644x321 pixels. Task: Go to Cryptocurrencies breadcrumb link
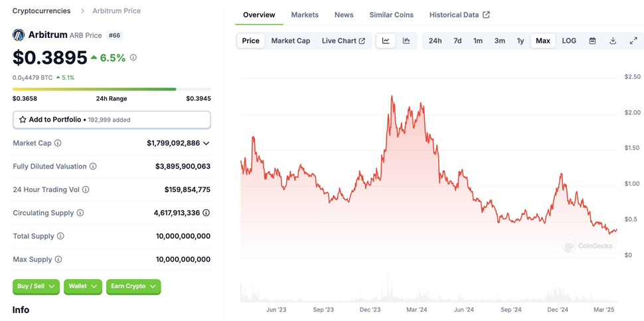(x=41, y=11)
